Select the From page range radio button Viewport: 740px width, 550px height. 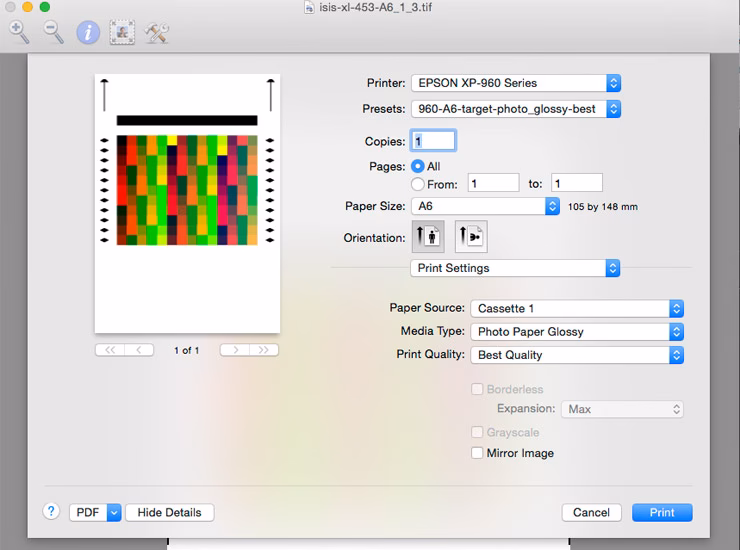click(418, 184)
